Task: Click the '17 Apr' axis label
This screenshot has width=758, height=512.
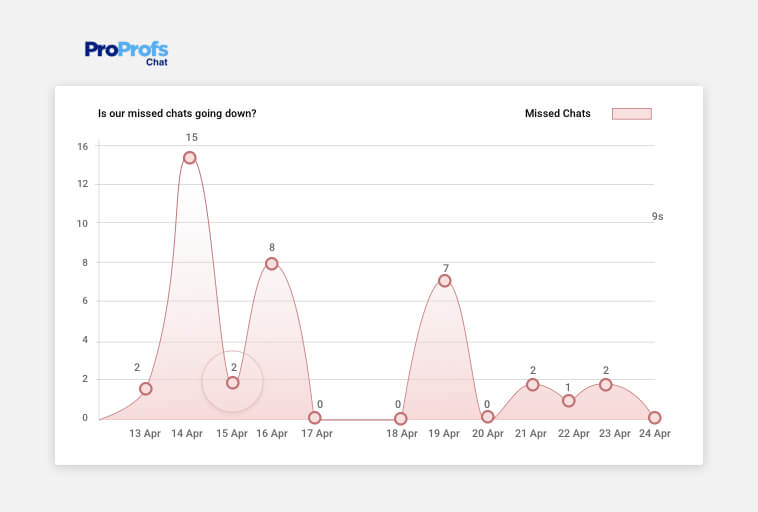Action: [x=317, y=434]
